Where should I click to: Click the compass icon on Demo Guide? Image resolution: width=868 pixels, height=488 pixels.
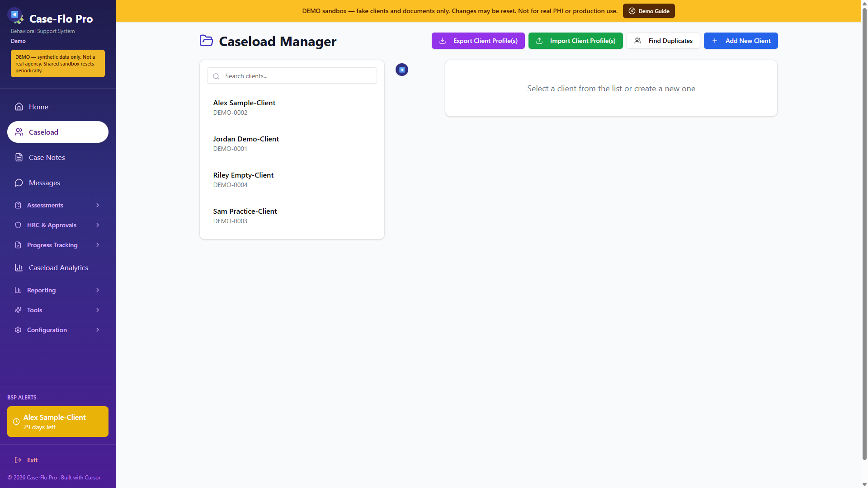coord(632,11)
